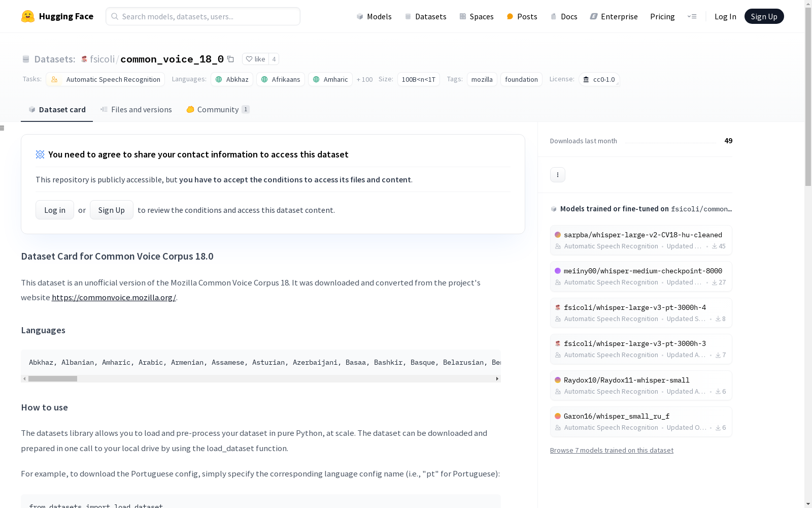Viewport: 812px width, 508px height.
Task: Open the like count showing 4
Action: click(274, 59)
